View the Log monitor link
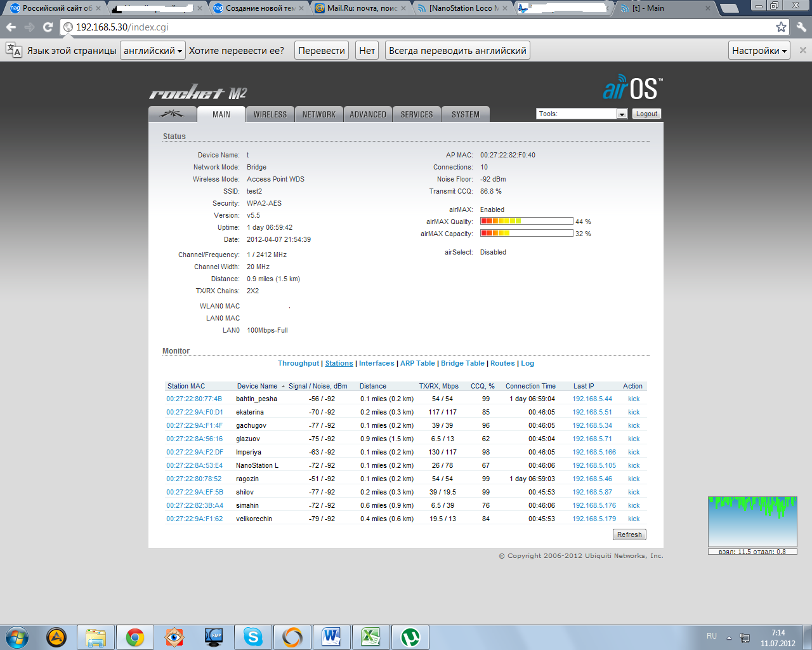This screenshot has width=812, height=650. pos(527,363)
